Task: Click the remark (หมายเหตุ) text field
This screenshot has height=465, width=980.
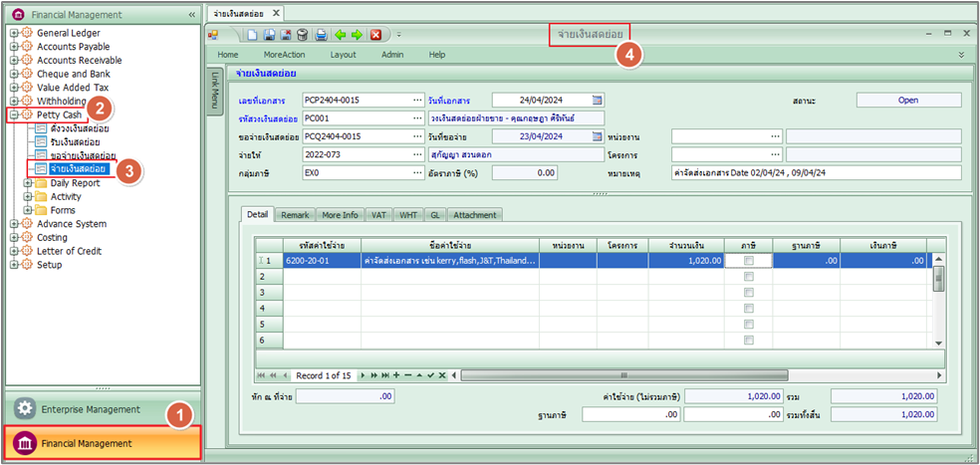Action: tap(816, 172)
